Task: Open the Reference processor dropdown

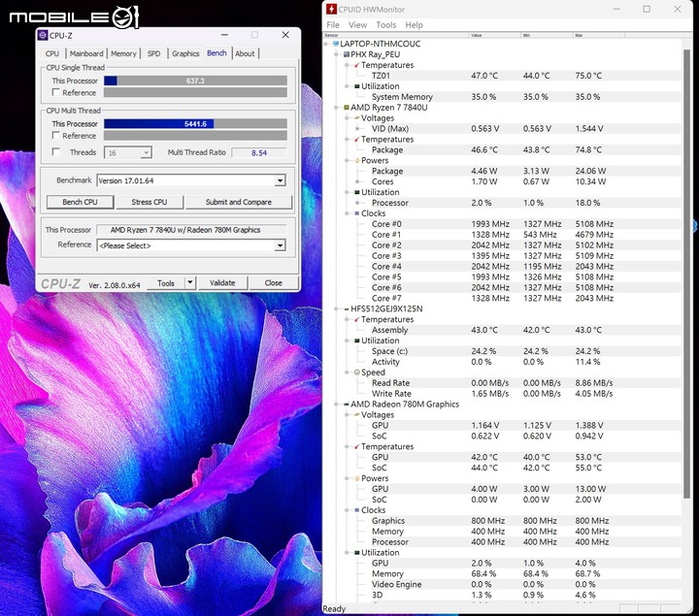Action: [x=280, y=245]
